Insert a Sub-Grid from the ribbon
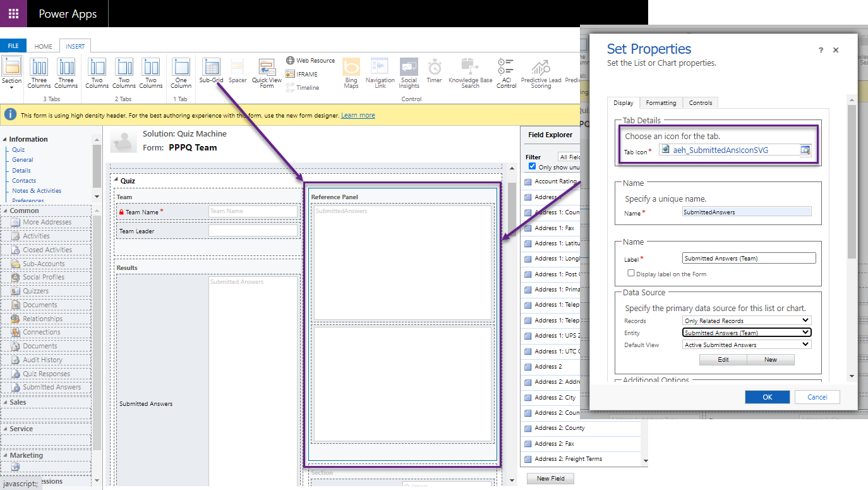 click(x=211, y=71)
